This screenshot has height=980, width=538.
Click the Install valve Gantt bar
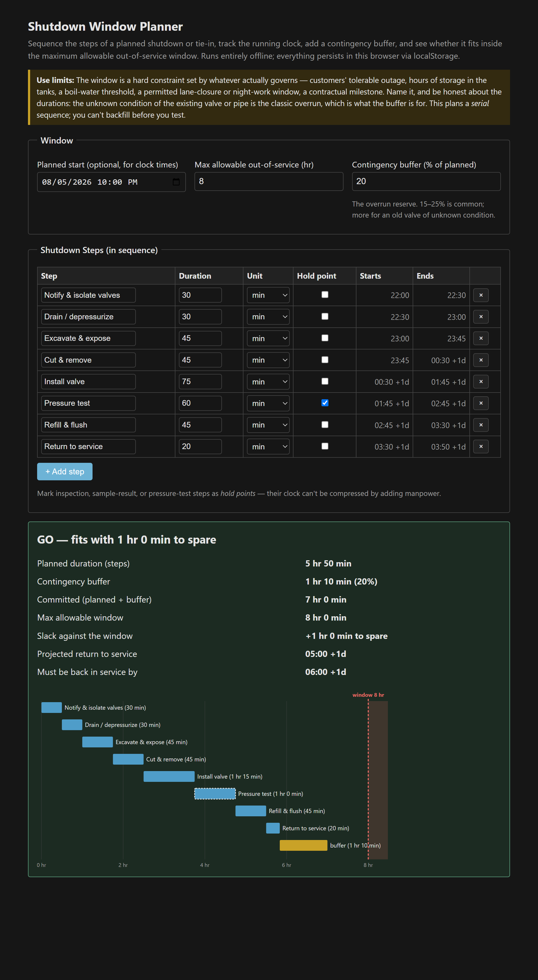(169, 776)
